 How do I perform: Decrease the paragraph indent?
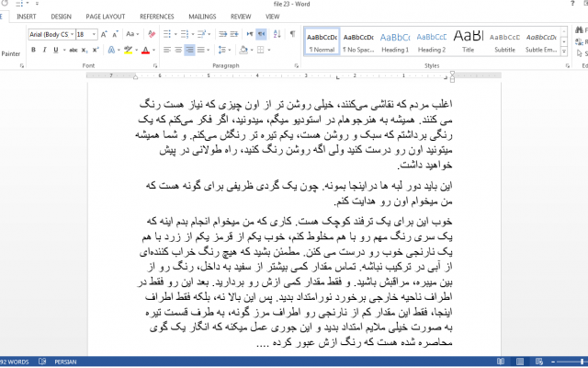(x=222, y=34)
